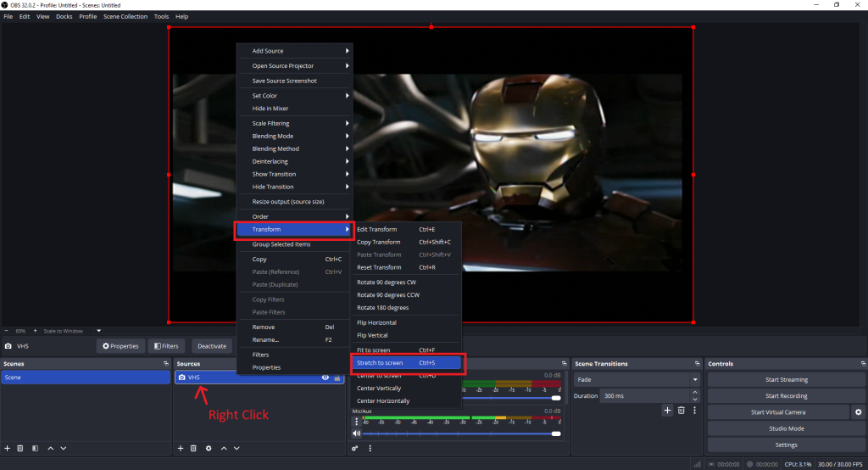Click the Duration 300 ms field

click(x=645, y=395)
